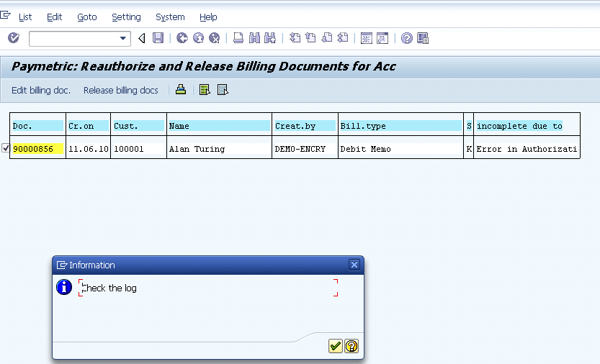Click the DEMO-ENCRY creator cell

pos(305,149)
